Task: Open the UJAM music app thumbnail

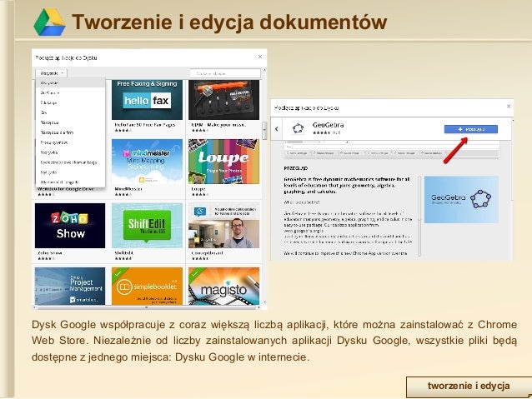Action: point(223,100)
